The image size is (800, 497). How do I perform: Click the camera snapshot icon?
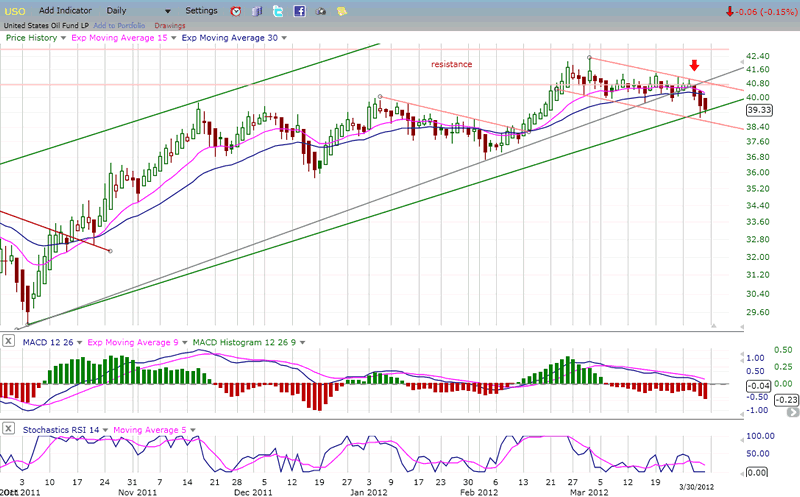click(321, 11)
